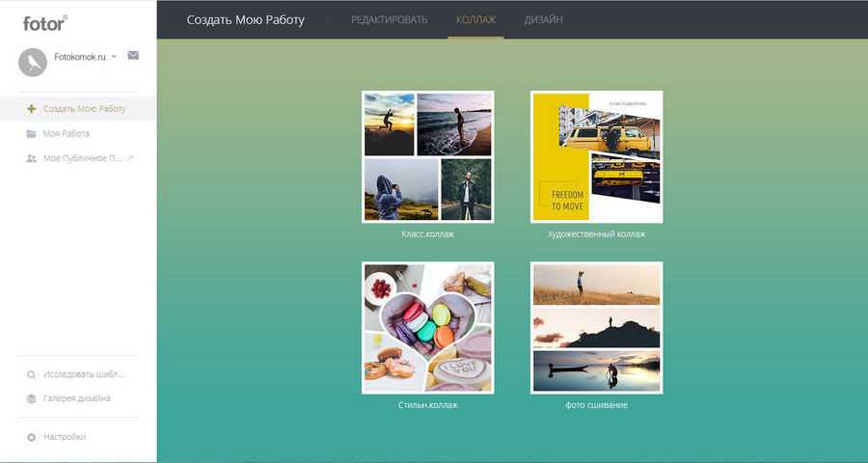Click the gear icon for Настройки
Screen dimensions: 868x463
coord(31,437)
